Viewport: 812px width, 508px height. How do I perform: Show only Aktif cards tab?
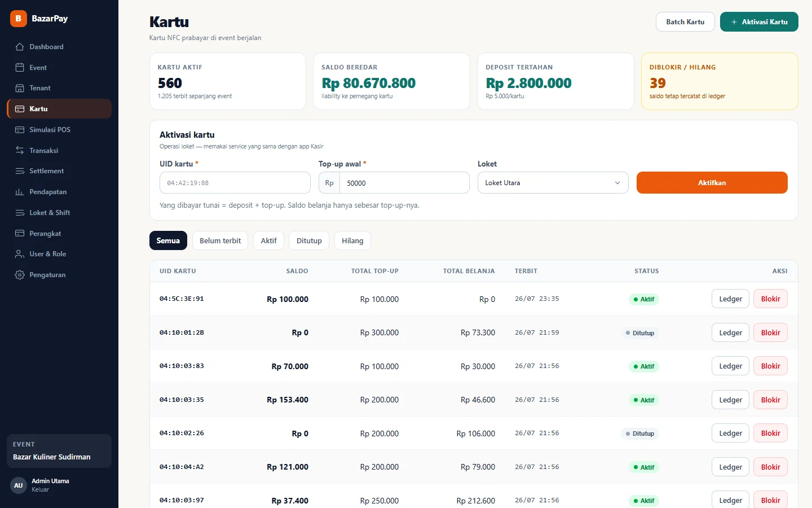268,240
